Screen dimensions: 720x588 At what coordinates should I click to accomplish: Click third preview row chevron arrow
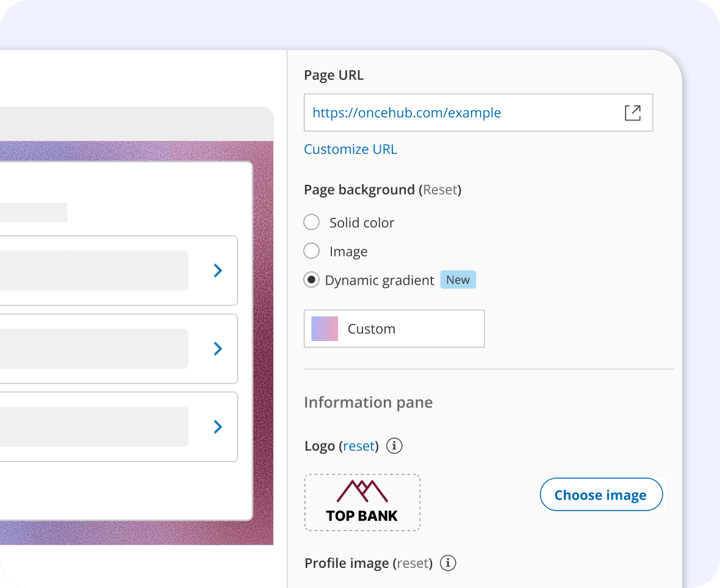pos(218,427)
